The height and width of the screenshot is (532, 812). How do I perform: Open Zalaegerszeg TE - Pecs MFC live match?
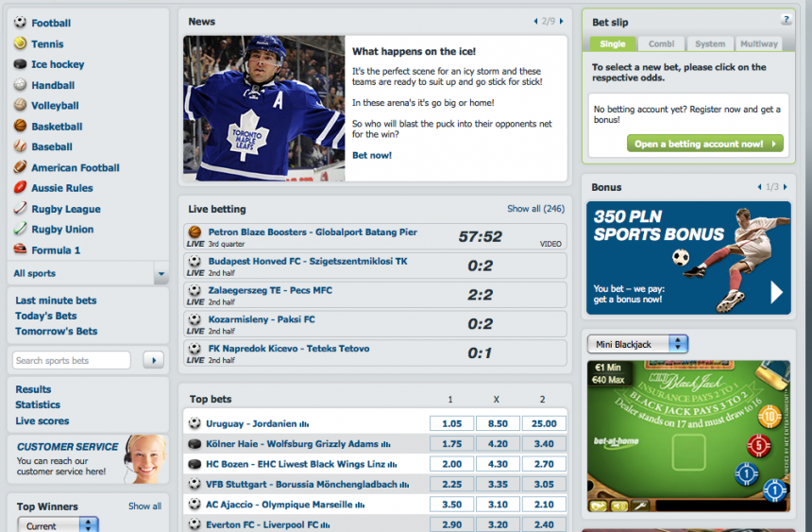(x=375, y=295)
